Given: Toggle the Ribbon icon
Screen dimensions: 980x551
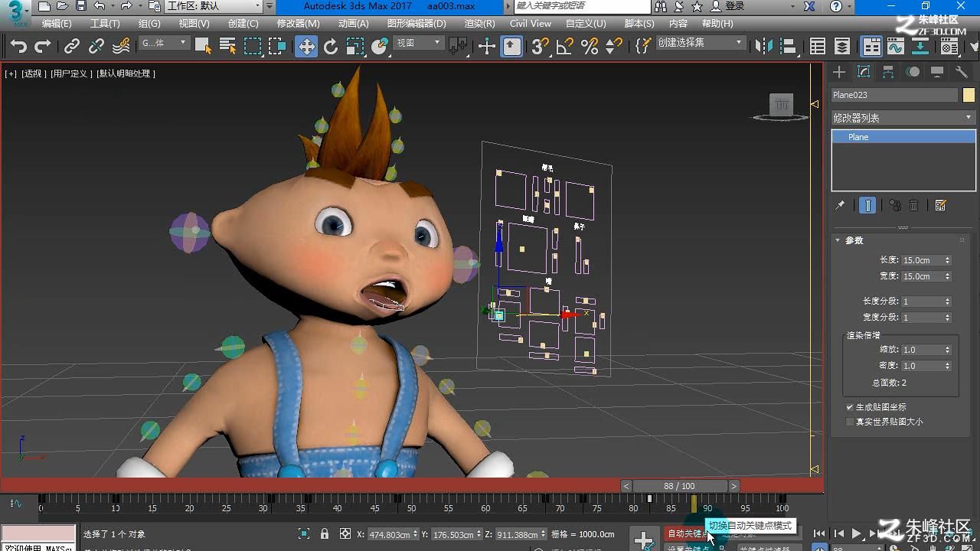Looking at the screenshot, I should coord(871,47).
